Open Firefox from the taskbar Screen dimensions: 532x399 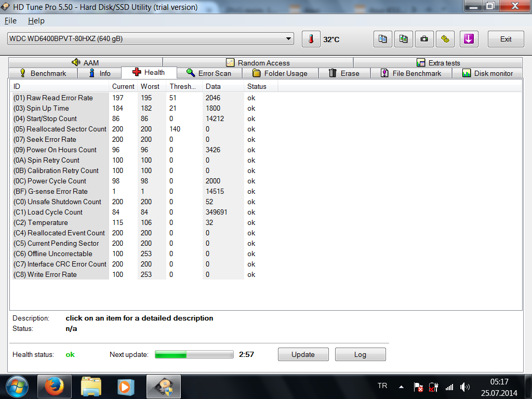tap(54, 387)
